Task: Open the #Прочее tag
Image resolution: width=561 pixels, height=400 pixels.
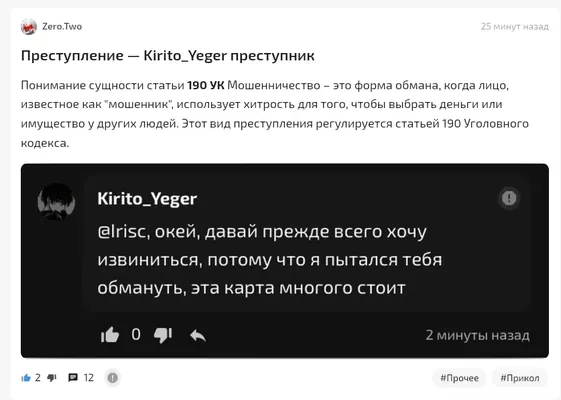Action: [x=459, y=378]
